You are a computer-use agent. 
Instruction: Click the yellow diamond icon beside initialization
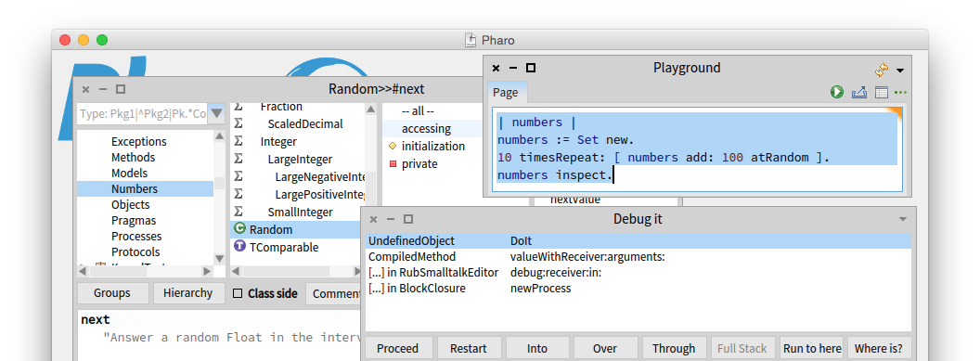point(393,146)
